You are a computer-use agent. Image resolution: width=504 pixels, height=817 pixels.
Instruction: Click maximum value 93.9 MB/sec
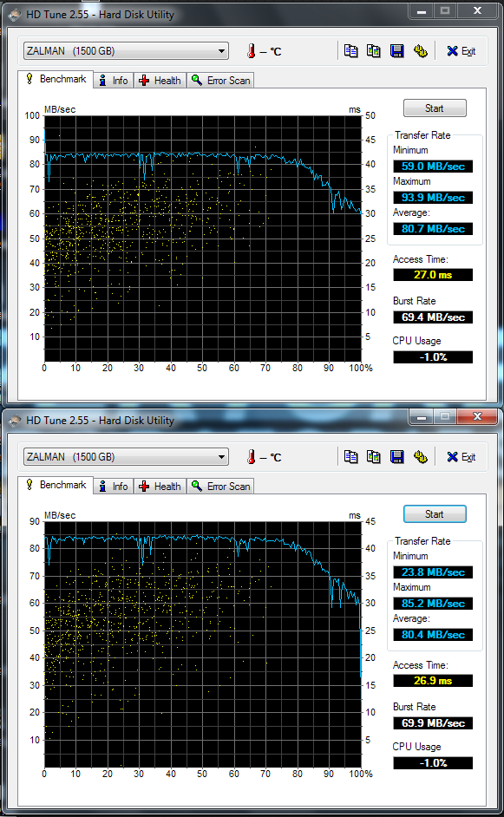(x=433, y=198)
